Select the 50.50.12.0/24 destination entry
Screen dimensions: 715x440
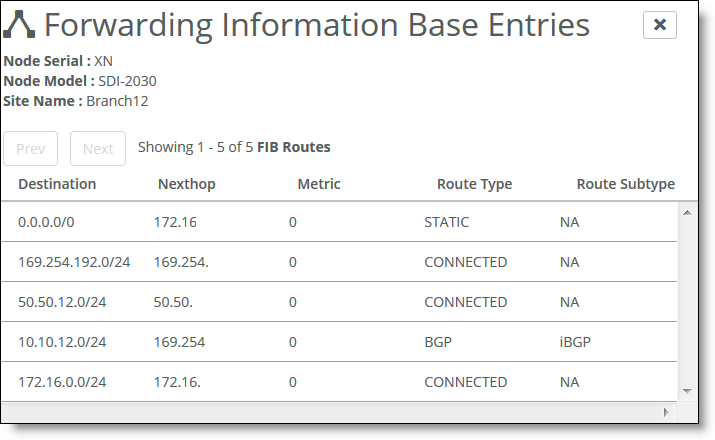(62, 302)
